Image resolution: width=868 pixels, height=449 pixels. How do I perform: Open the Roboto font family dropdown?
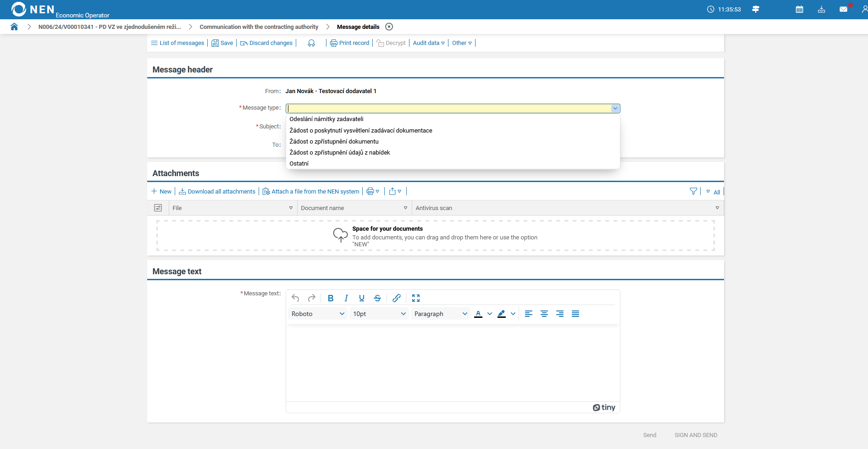pyautogui.click(x=317, y=314)
